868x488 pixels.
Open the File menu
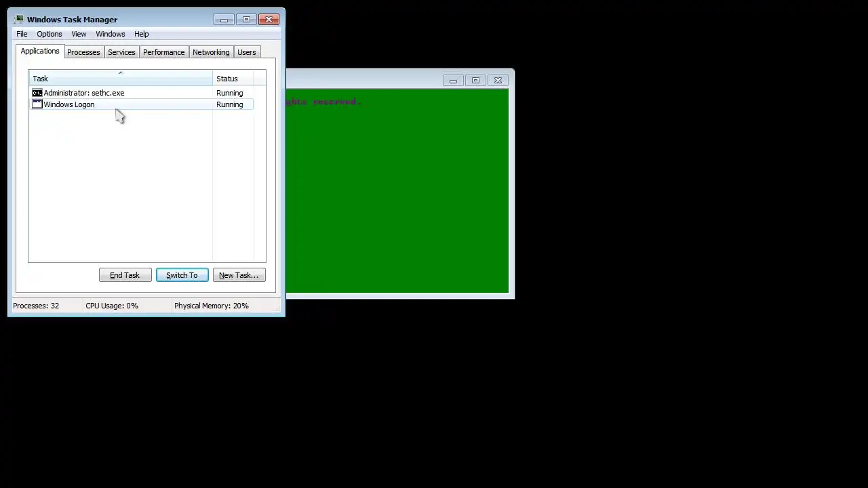click(22, 34)
